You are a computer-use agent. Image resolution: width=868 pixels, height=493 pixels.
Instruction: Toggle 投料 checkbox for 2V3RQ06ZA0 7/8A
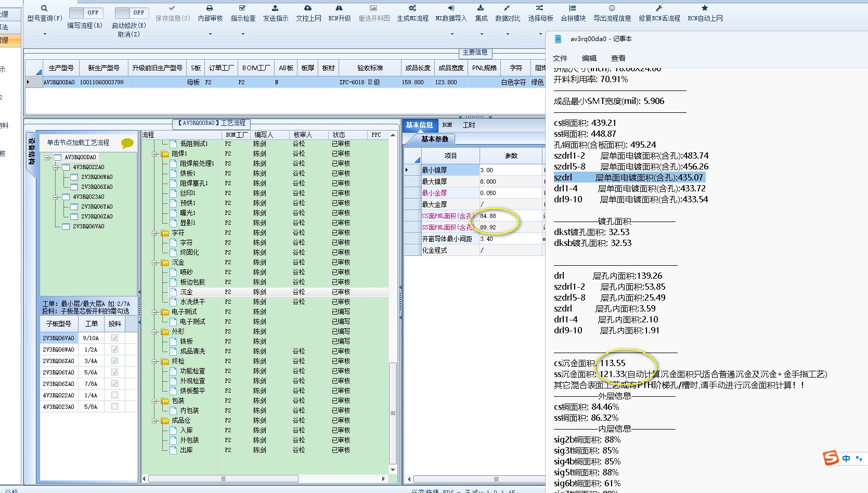(114, 384)
